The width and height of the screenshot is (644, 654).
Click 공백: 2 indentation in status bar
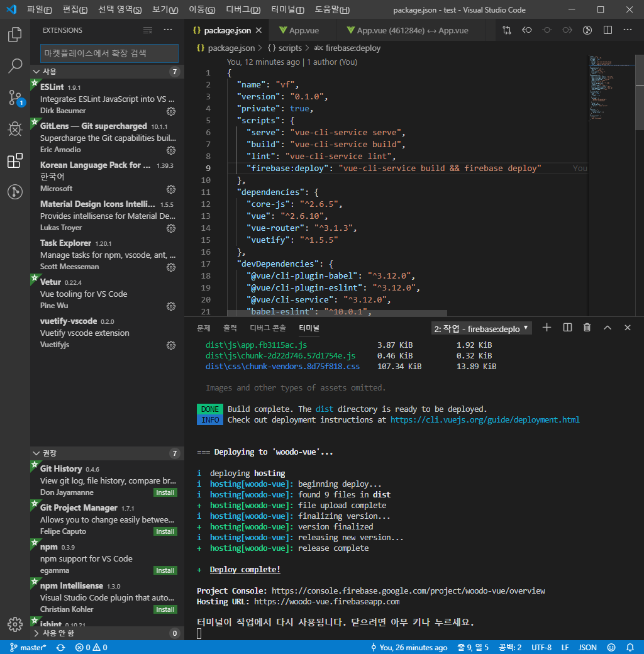(509, 648)
